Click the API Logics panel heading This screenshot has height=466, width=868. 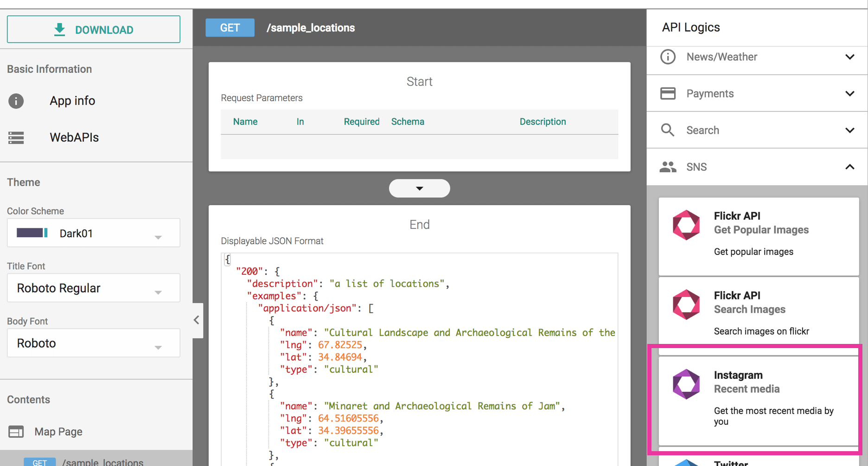click(691, 27)
